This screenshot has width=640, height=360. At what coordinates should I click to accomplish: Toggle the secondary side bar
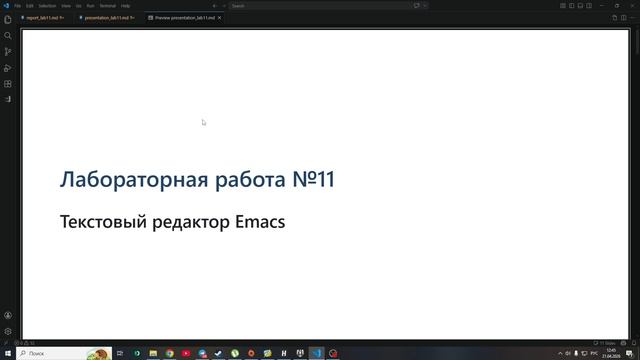click(589, 6)
